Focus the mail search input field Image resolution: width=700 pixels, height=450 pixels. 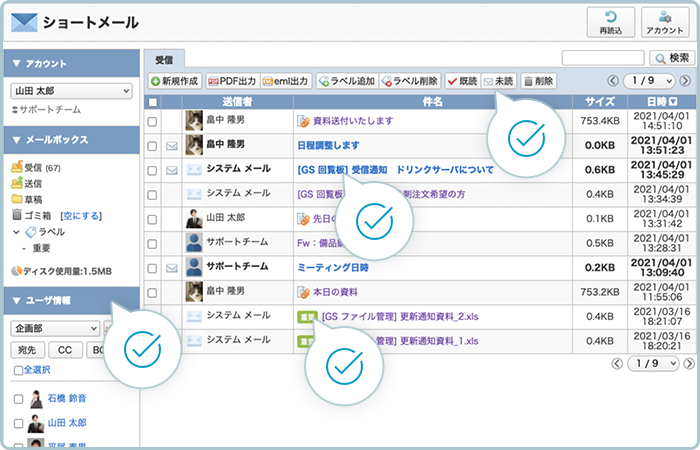click(603, 58)
